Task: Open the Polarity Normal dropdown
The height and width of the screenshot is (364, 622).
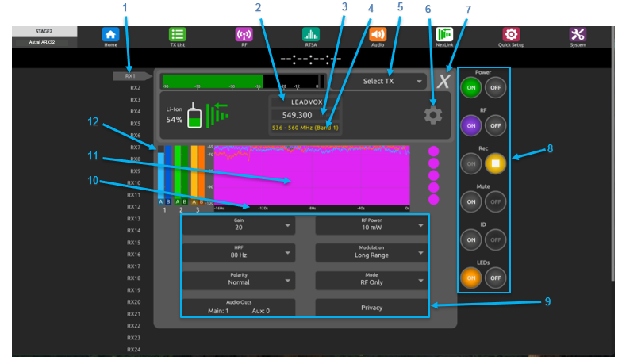Action: 238,280
